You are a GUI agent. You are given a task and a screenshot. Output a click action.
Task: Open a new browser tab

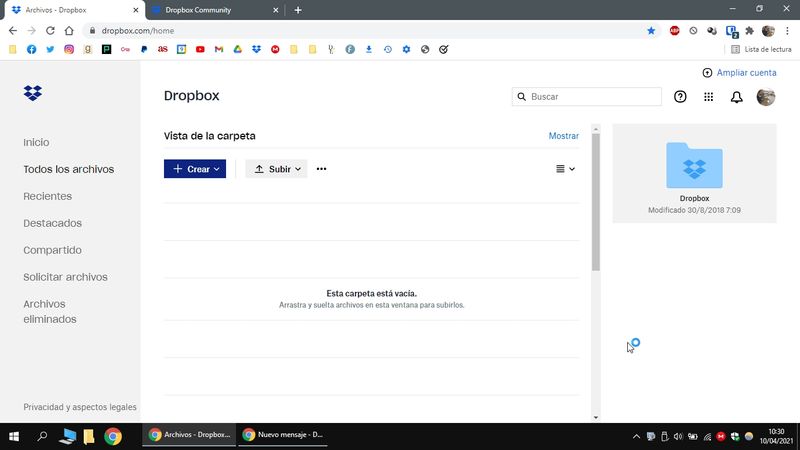pos(298,10)
